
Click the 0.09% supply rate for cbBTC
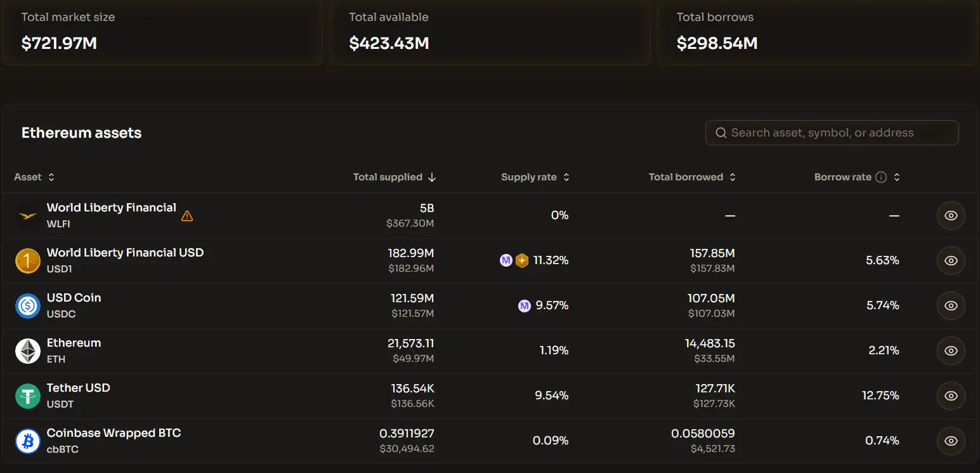point(551,441)
